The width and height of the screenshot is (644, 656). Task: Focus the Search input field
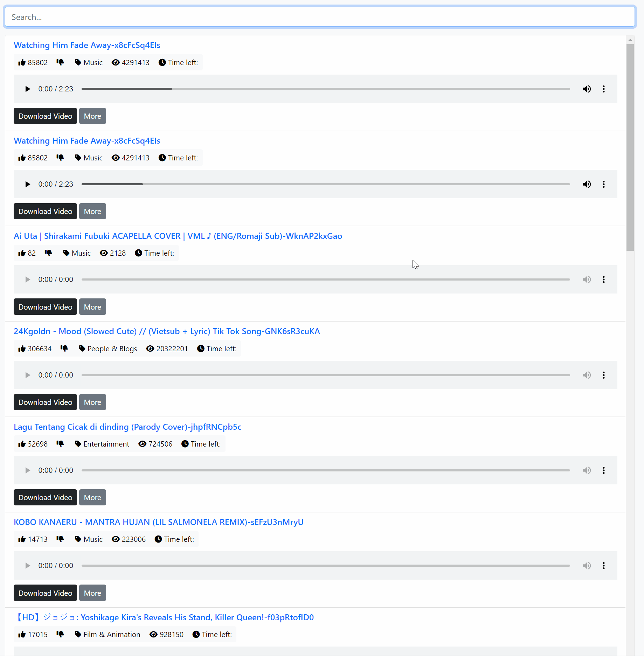click(320, 17)
